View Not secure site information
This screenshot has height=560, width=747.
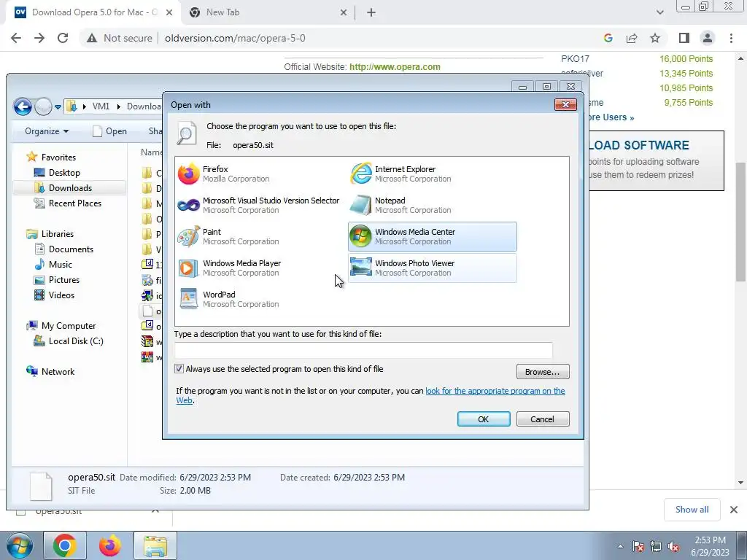click(x=119, y=38)
